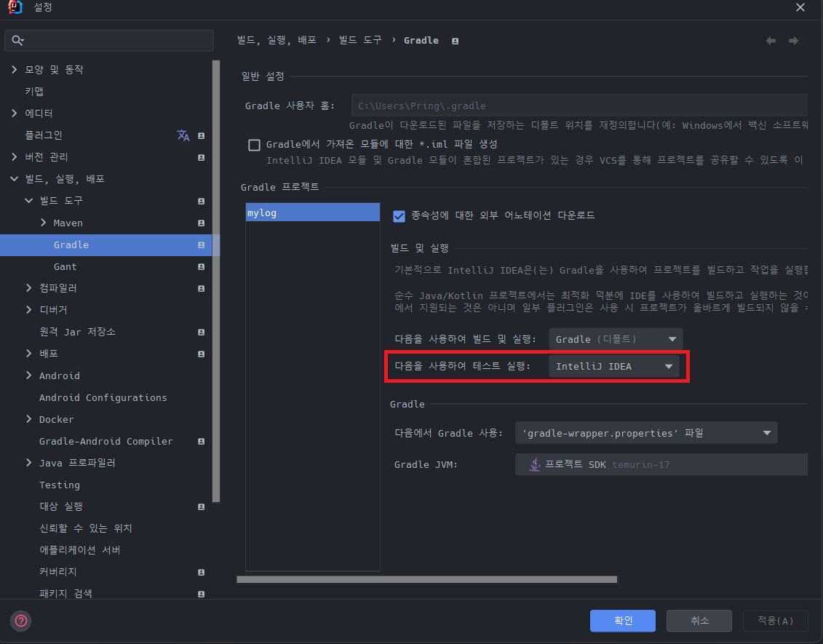This screenshot has height=644, width=823.
Task: Click the Gradle 사용자 홈 path field
Action: pyautogui.click(x=579, y=106)
